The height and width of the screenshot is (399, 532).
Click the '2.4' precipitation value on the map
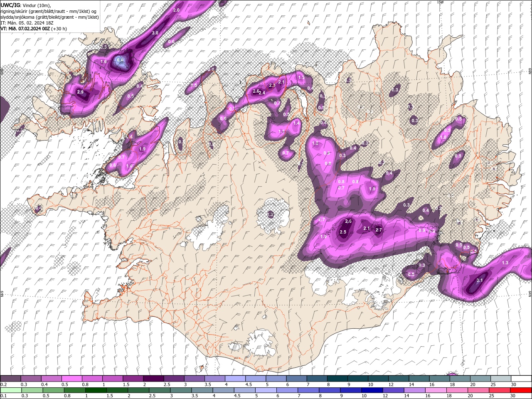click(262, 93)
